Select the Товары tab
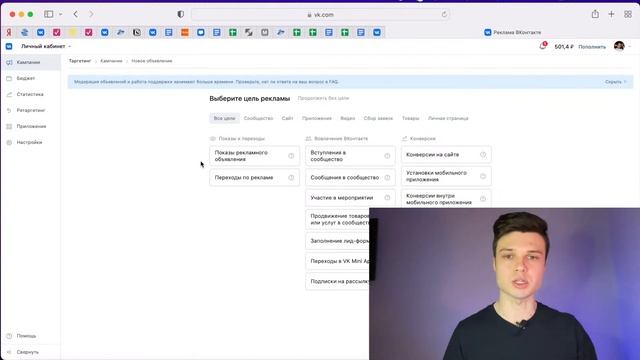This screenshot has height=360, width=640. pos(411,118)
